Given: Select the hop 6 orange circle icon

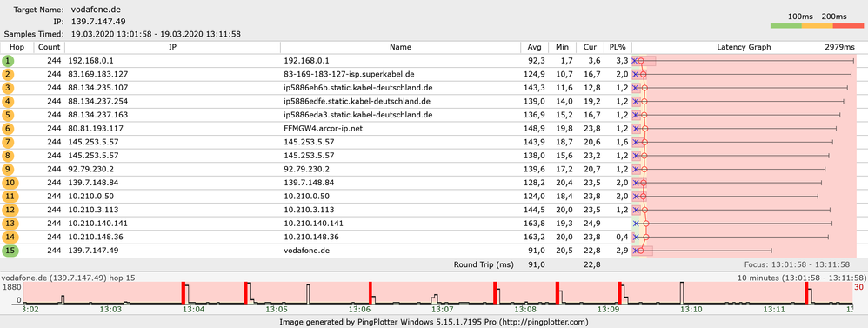Looking at the screenshot, I should coord(9,129).
